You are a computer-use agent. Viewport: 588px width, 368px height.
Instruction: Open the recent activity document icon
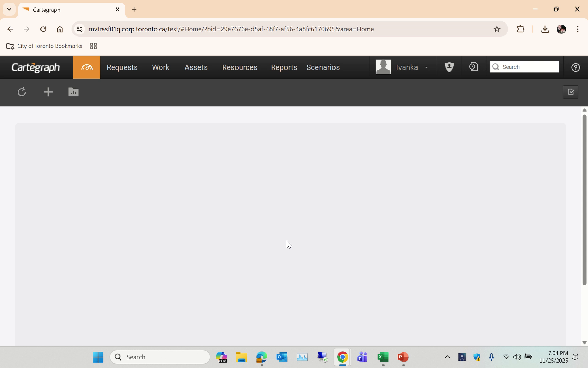(x=473, y=67)
